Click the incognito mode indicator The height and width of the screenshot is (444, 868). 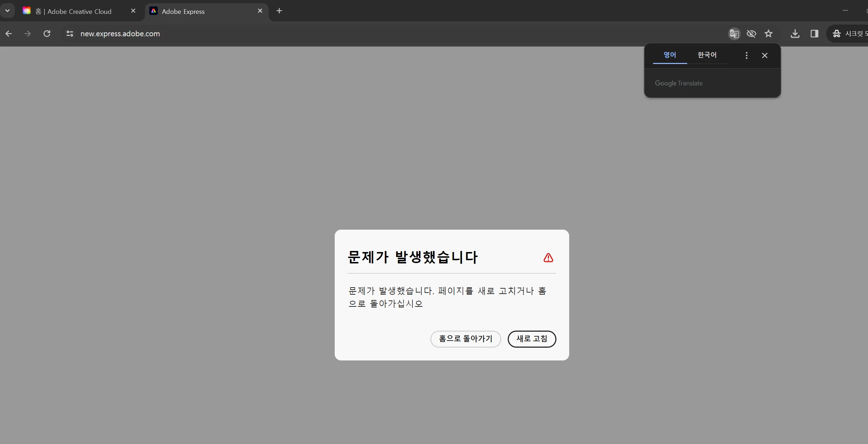[849, 34]
